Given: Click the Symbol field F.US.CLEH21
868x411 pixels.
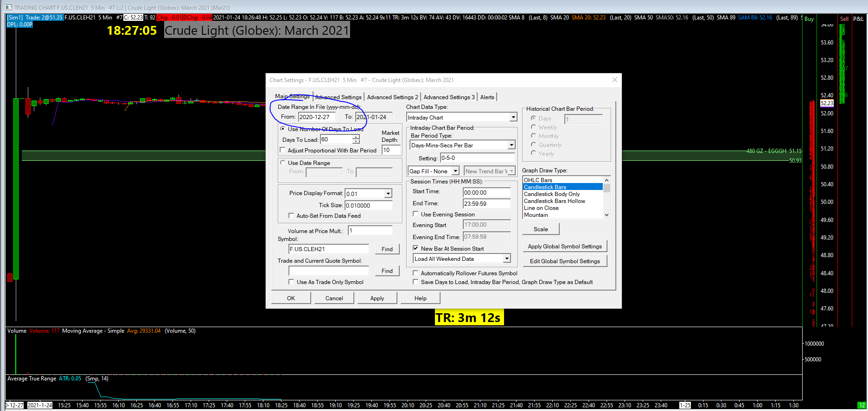Looking at the screenshot, I should 329,249.
